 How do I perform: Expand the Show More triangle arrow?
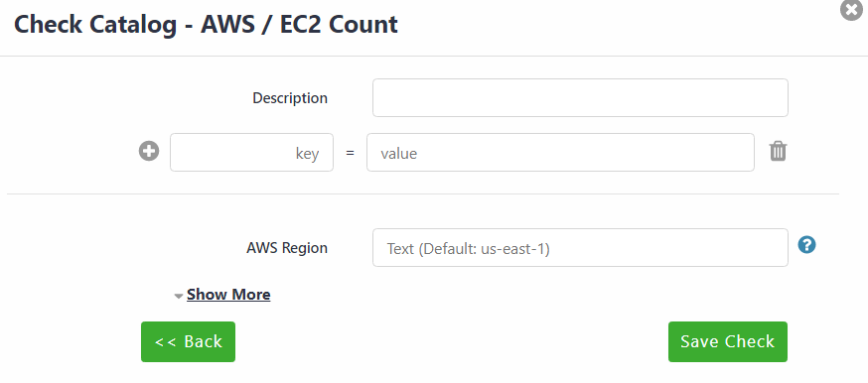pyautogui.click(x=178, y=297)
